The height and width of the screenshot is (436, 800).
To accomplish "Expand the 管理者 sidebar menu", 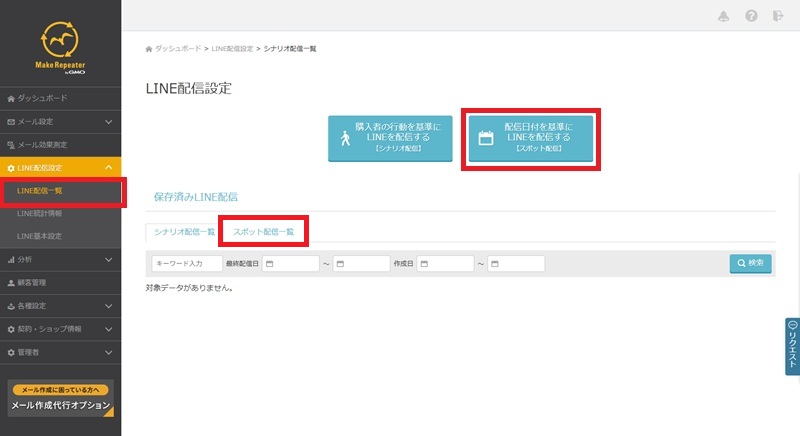I will (61, 352).
